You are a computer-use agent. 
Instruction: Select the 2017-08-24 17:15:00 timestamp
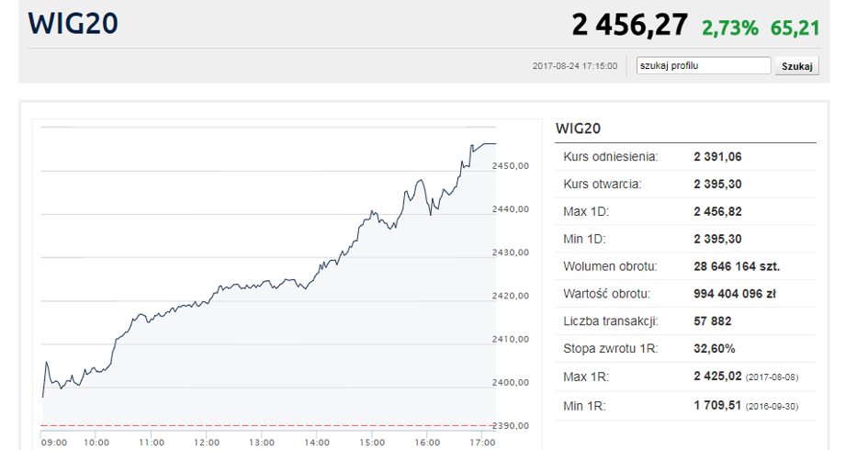575,66
